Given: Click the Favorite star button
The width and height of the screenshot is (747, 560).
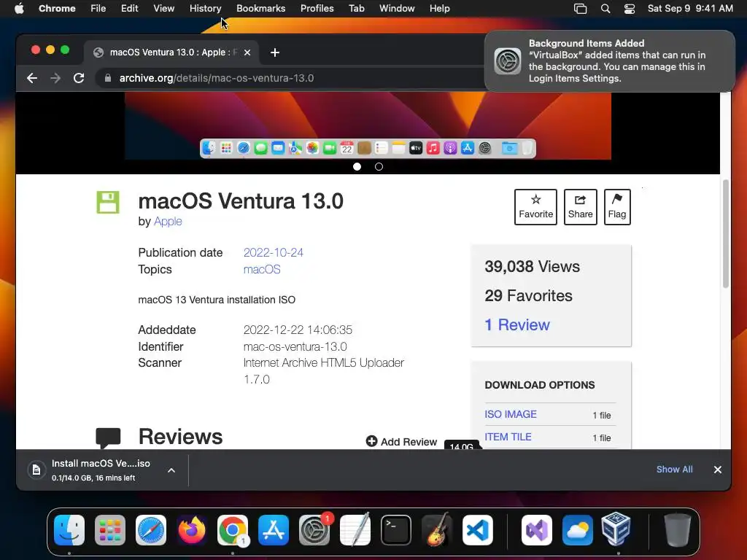Looking at the screenshot, I should [535, 206].
